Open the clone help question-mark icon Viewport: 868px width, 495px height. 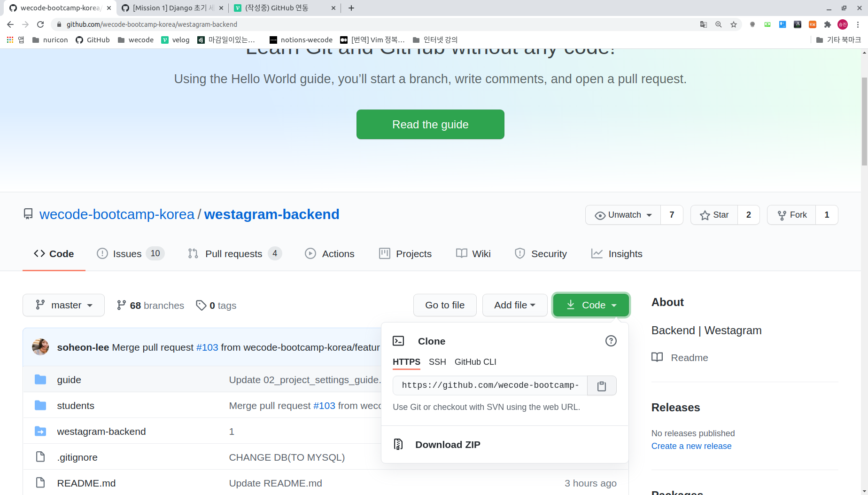[x=611, y=341]
